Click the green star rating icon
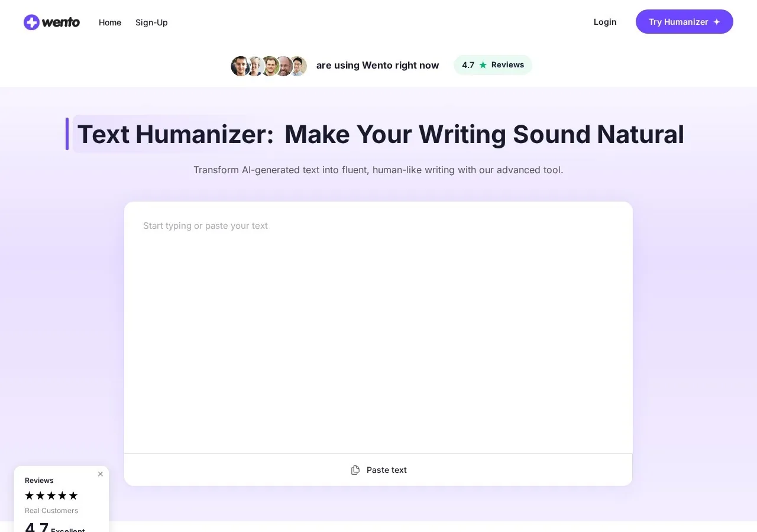 click(x=483, y=65)
